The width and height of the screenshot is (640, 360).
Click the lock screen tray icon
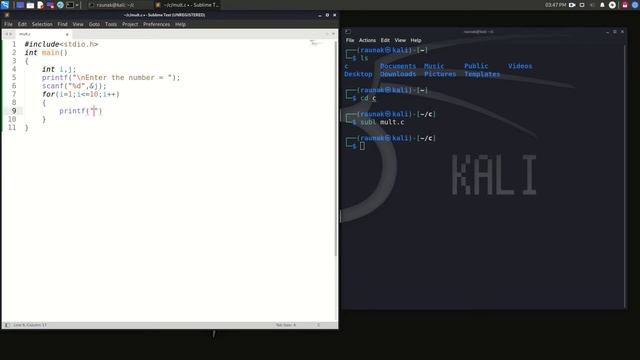625,5
